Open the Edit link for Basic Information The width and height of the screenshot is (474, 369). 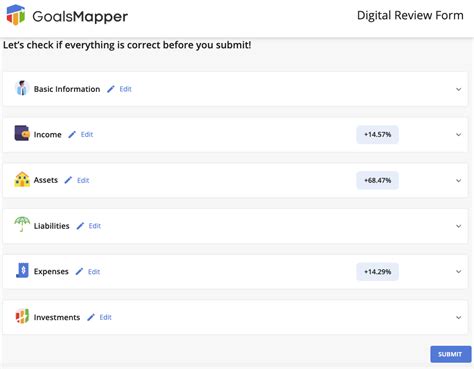[126, 89]
